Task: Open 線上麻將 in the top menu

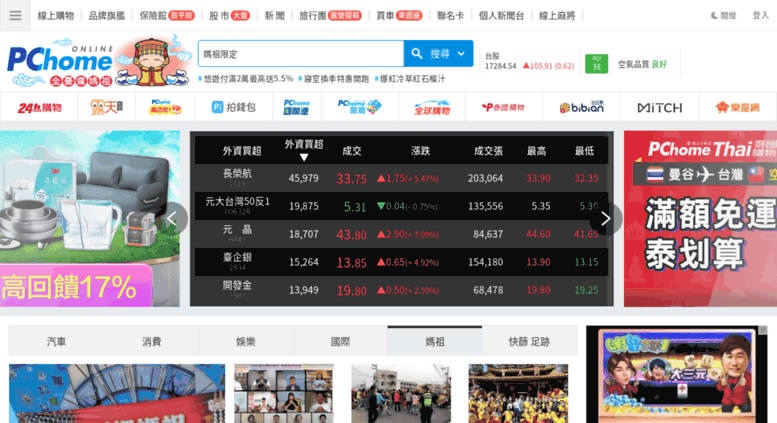Action: tap(557, 15)
